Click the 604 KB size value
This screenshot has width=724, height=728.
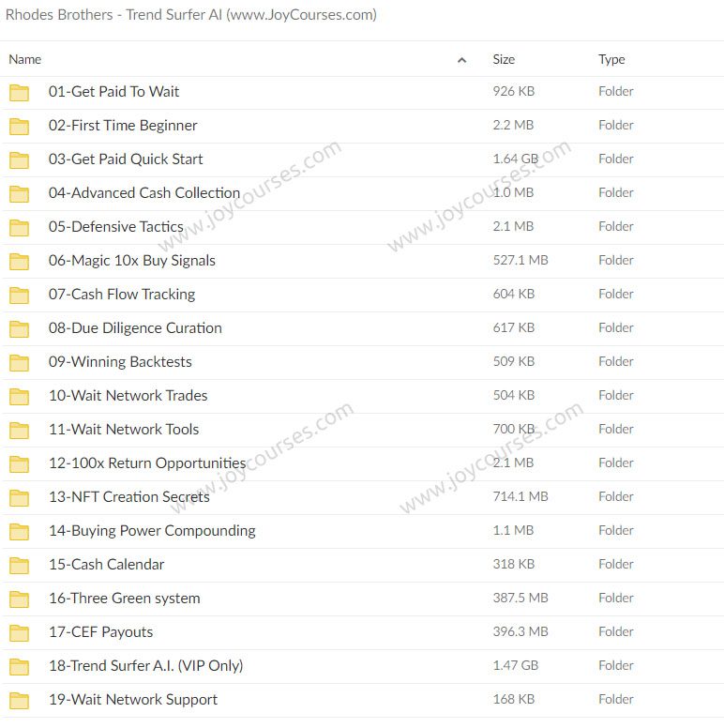513,295
